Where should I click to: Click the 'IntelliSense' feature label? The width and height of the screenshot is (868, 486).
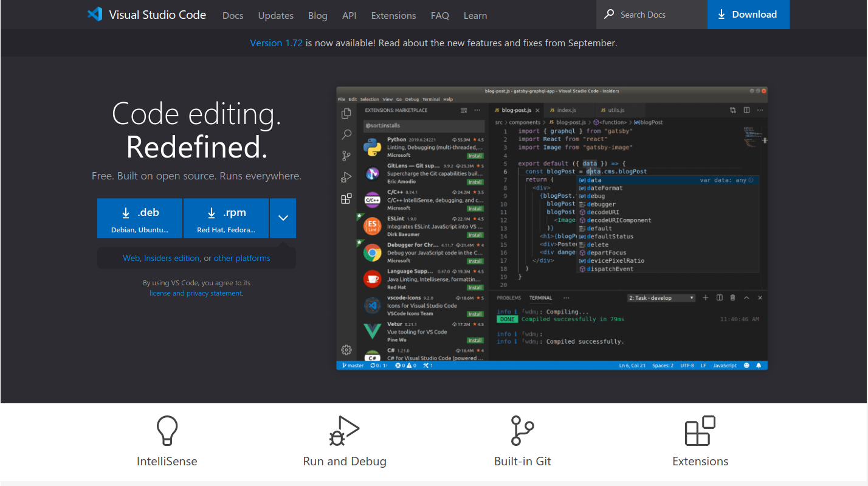click(x=167, y=461)
